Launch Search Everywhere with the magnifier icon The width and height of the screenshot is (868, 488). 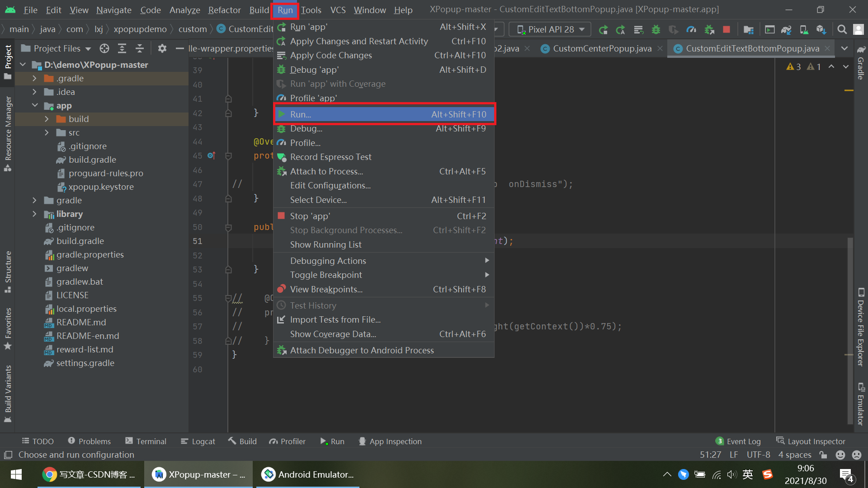(842, 29)
